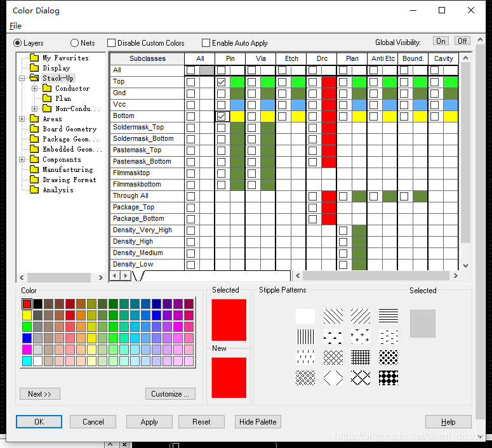Image resolution: width=492 pixels, height=448 pixels.
Task: Select the large diamond outline stipple pattern
Action: click(333, 378)
